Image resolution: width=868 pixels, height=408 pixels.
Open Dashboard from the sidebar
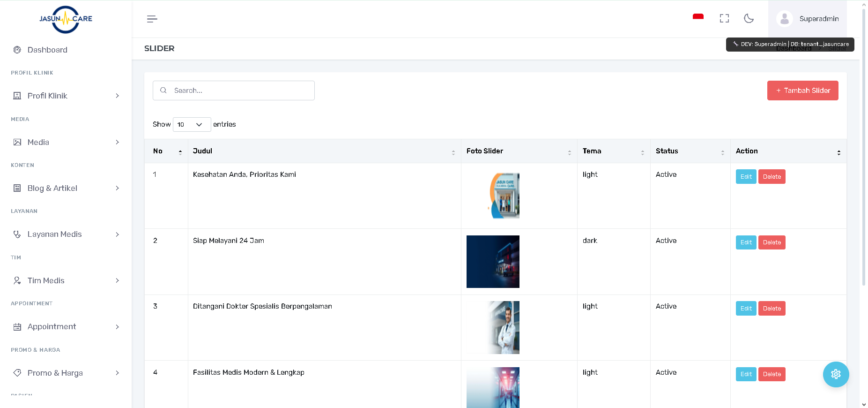(47, 50)
